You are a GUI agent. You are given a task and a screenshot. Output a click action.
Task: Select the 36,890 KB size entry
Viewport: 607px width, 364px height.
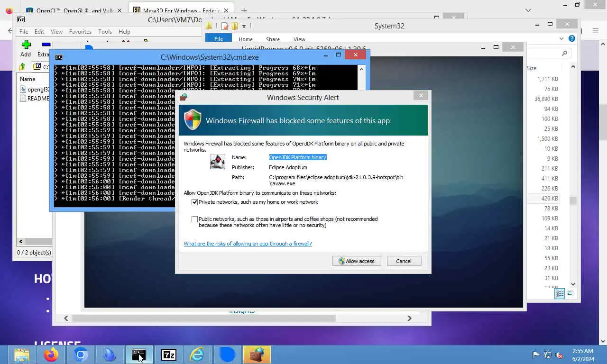[546, 99]
